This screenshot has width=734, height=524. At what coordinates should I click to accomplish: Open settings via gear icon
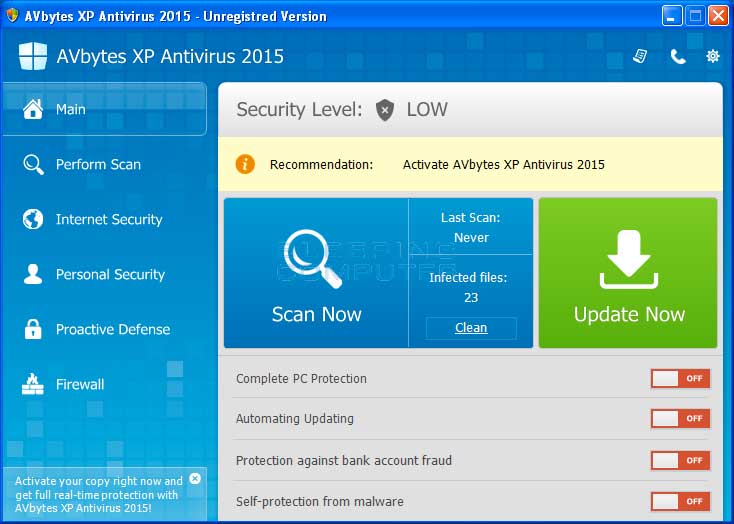(x=712, y=56)
